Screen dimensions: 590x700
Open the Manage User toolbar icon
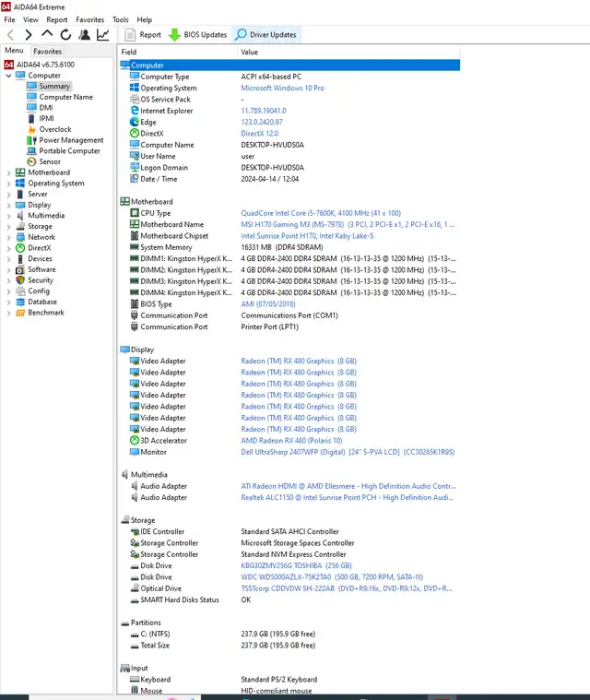tap(84, 34)
